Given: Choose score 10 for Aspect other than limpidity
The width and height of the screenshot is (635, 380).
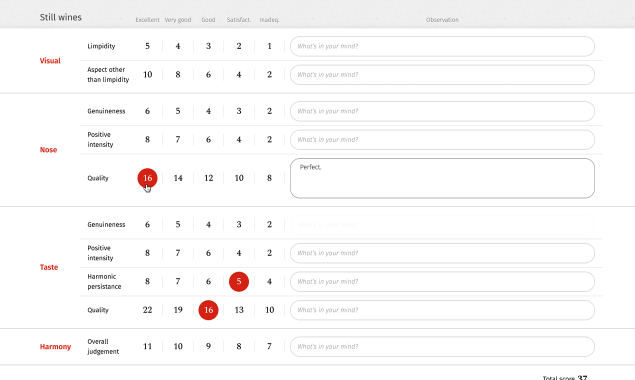Looking at the screenshot, I should (147, 75).
